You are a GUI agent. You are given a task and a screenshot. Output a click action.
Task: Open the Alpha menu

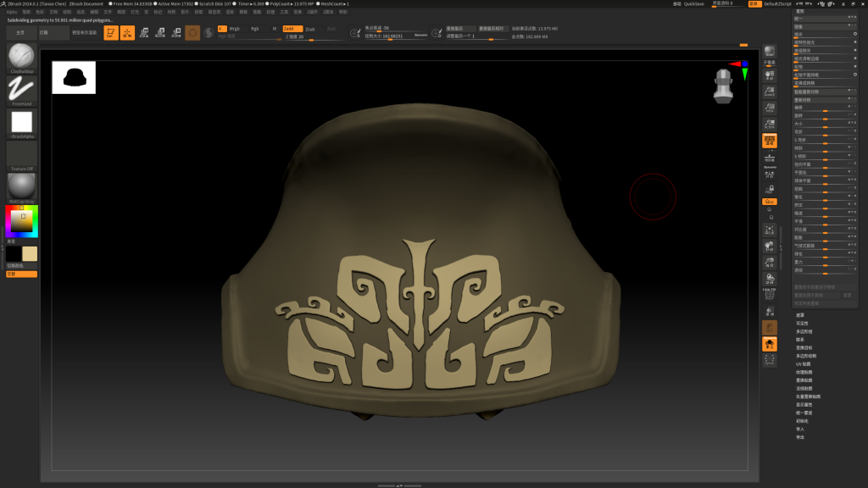tap(11, 12)
